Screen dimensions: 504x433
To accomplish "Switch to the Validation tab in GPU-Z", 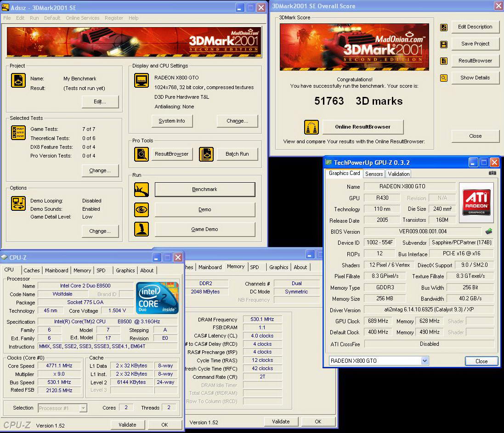I will tap(399, 174).
